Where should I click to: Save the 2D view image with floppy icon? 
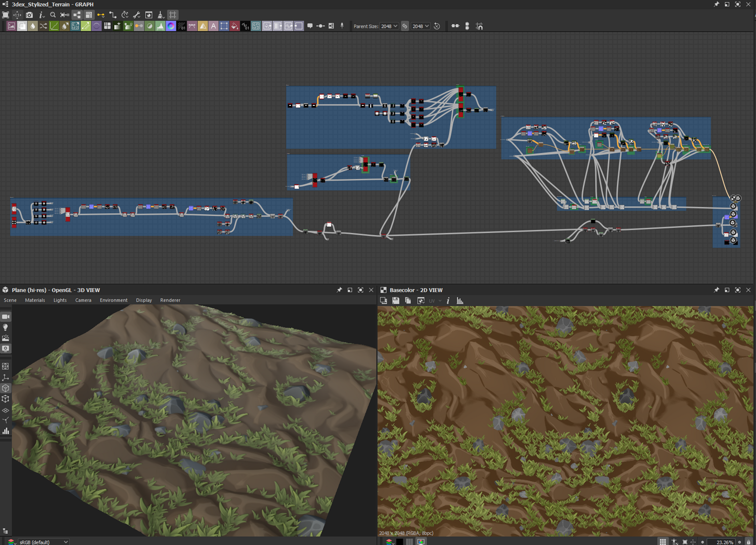pos(396,301)
